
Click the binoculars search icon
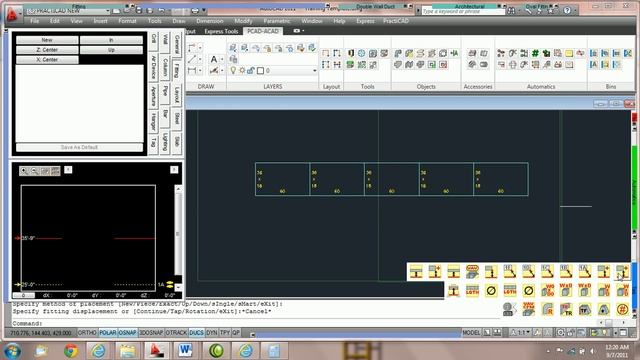click(x=511, y=11)
